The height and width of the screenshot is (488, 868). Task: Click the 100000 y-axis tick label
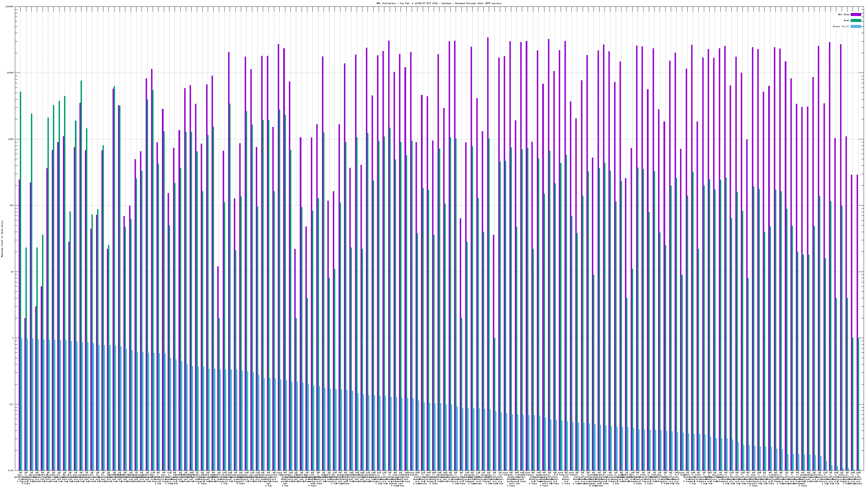click(x=10, y=7)
